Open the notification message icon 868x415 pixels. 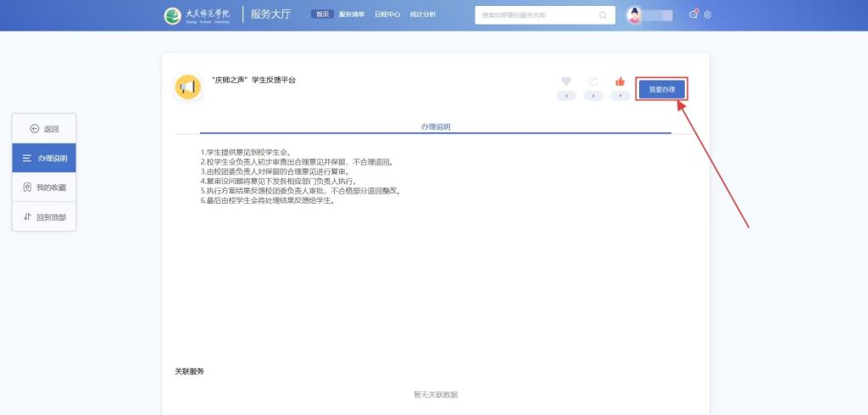click(693, 14)
